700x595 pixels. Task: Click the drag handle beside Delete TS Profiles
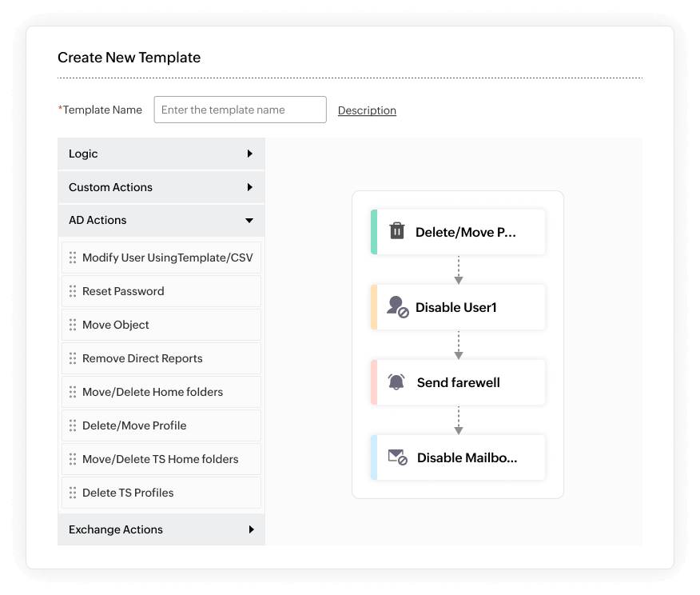click(x=74, y=493)
